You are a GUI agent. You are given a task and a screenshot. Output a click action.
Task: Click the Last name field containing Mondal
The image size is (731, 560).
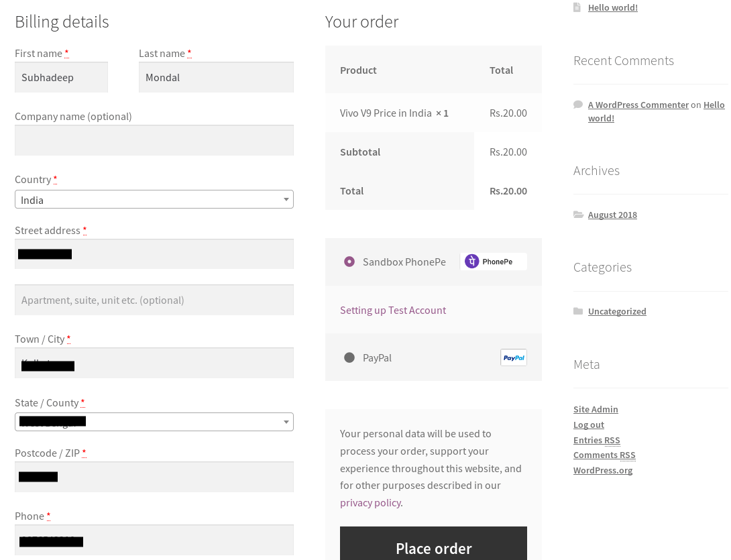tap(216, 77)
